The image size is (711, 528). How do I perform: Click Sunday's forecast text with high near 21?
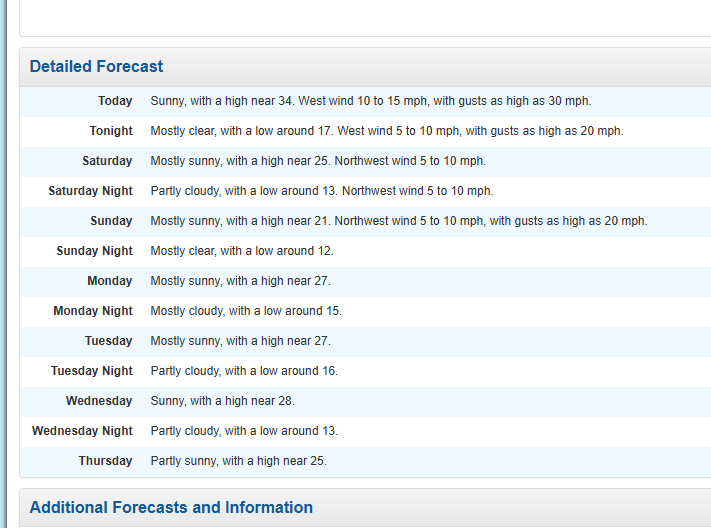(399, 220)
